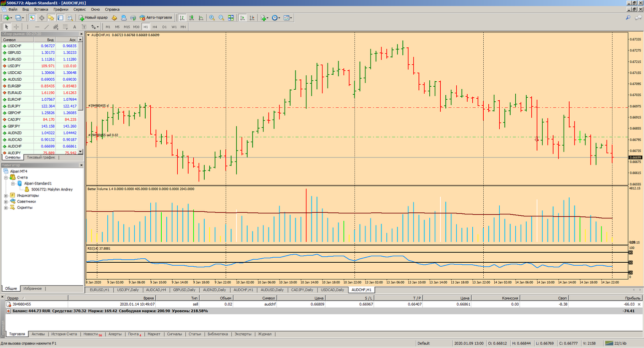Launch MetaEditor from the toolbar
644x348 pixels.
[x=114, y=17]
